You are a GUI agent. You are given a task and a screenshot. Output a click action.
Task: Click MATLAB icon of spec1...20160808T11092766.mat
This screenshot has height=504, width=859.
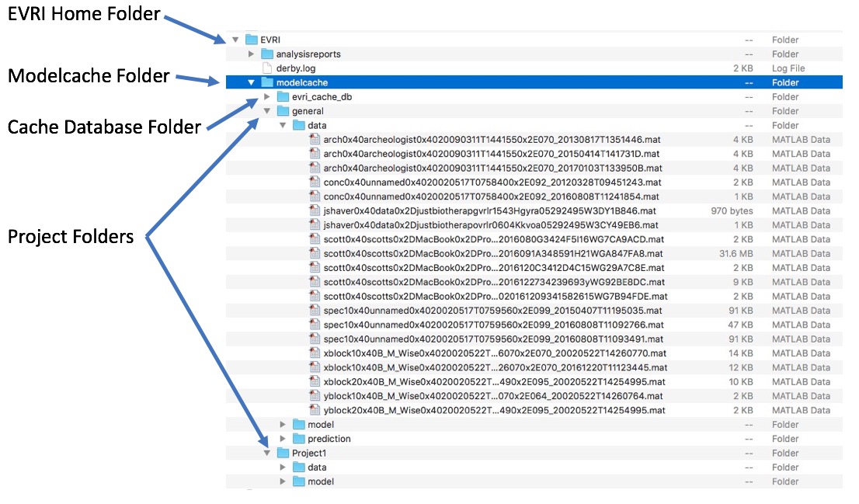[315, 325]
